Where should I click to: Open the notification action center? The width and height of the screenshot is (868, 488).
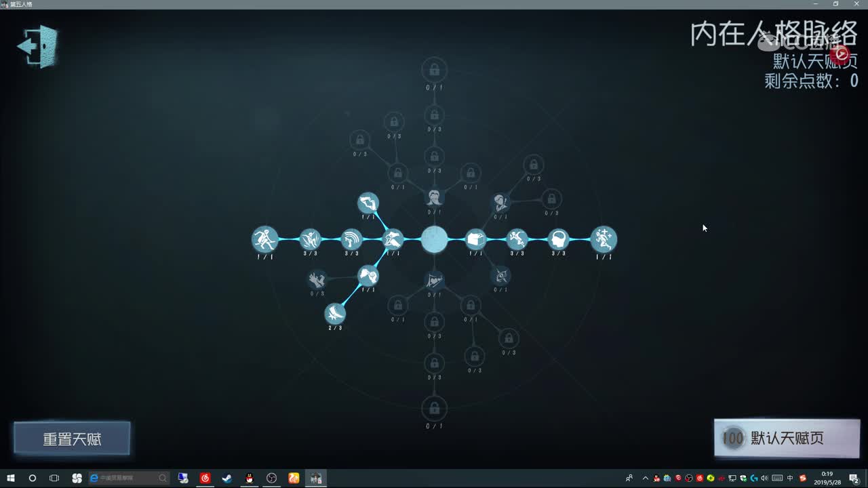854,479
